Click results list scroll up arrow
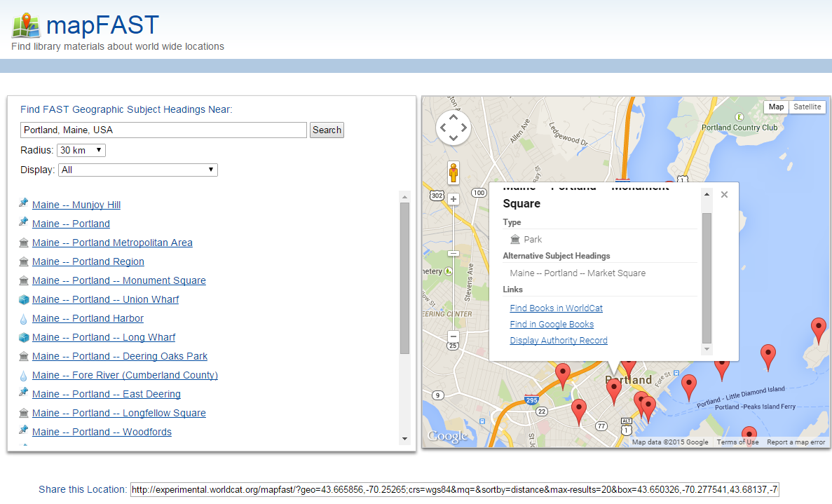832x504 pixels. [405, 196]
